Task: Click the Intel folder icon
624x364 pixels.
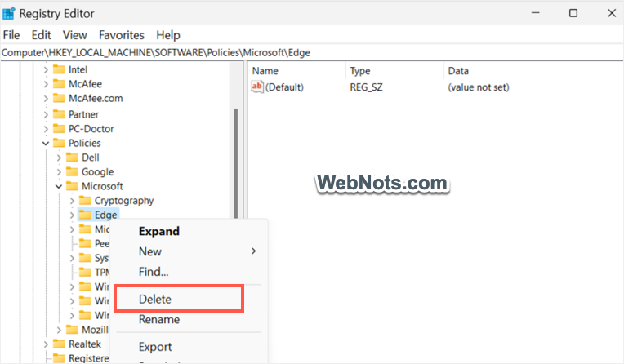Action: click(59, 70)
